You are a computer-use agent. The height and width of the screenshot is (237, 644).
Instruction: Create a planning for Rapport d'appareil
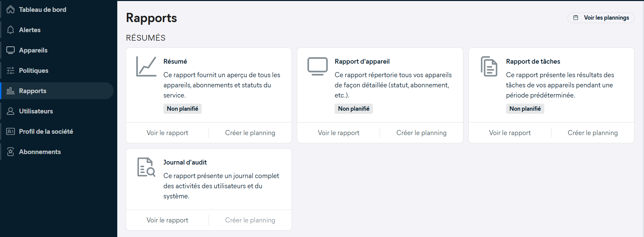tap(421, 133)
